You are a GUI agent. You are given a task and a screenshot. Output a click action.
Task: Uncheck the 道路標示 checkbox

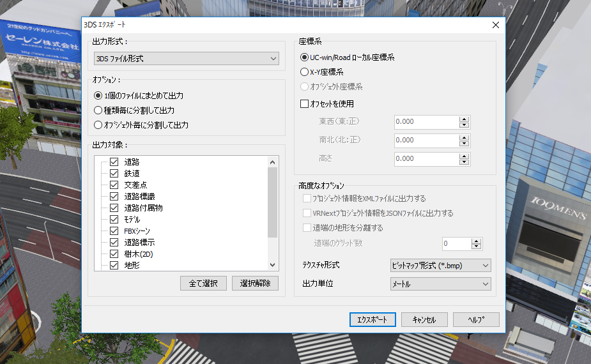[114, 242]
